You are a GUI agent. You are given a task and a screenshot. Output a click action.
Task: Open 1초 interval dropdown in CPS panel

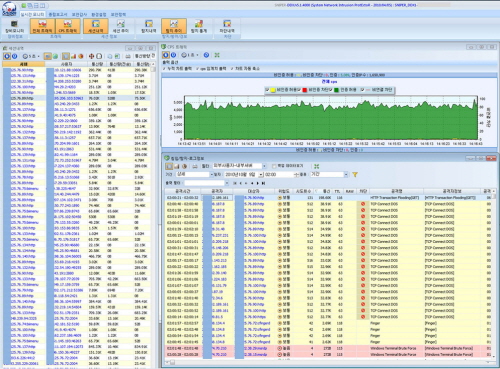(197, 55)
